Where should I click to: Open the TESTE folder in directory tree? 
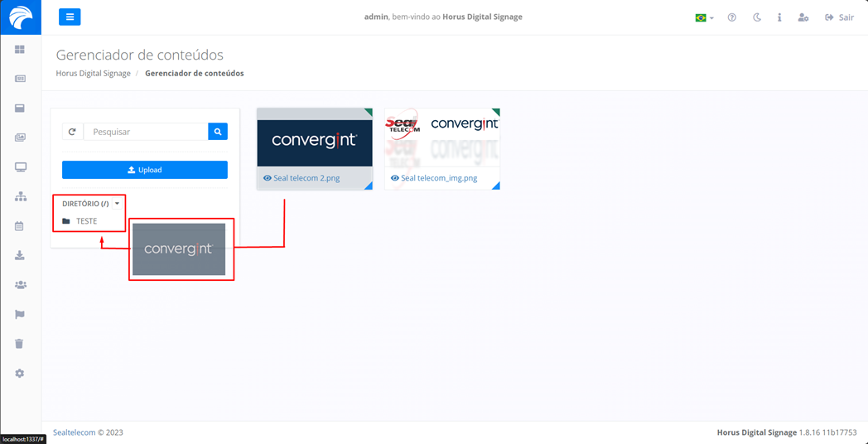86,221
